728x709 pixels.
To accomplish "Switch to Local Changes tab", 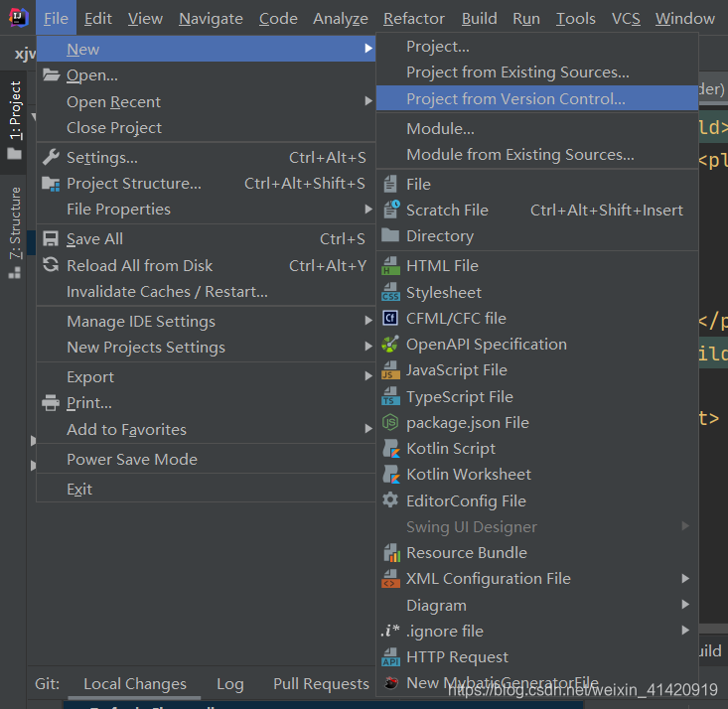I will (135, 684).
